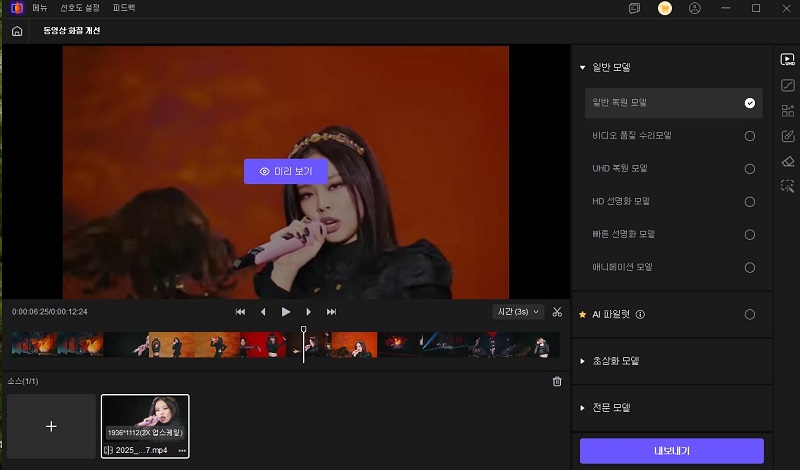Click the 0:00:06:25/0:00:12:24 timecode
800x470 pixels.
tap(49, 312)
